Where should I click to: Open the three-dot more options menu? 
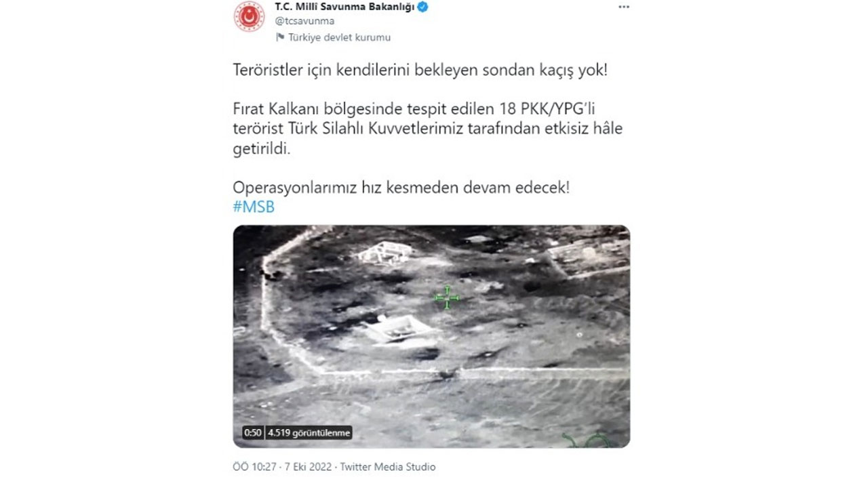624,7
